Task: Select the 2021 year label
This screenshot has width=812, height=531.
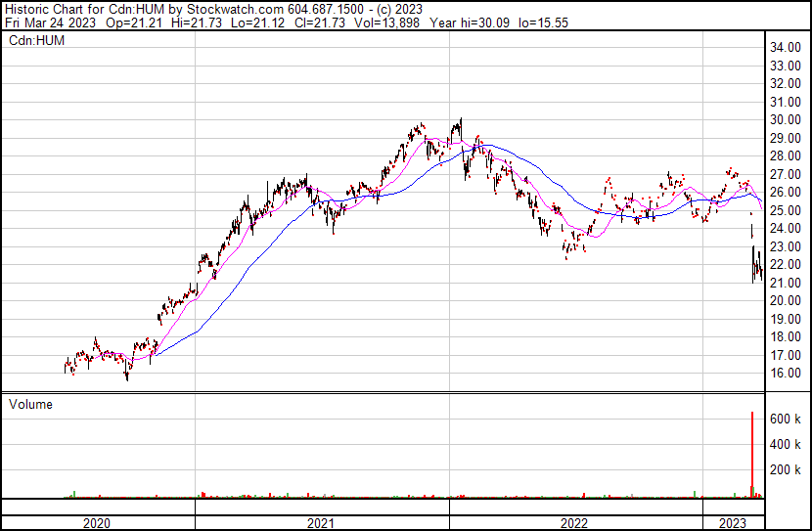Action: (x=321, y=524)
